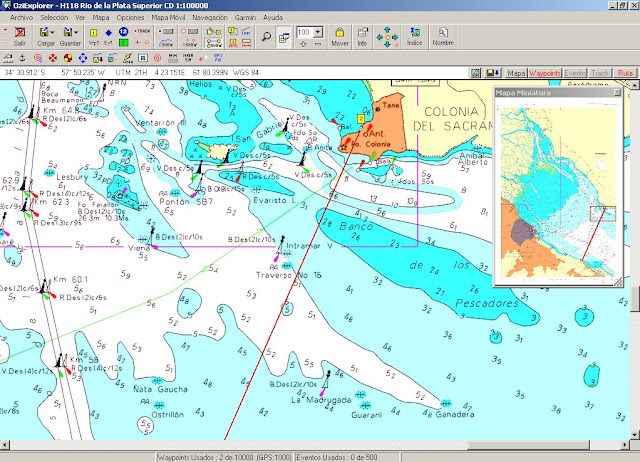Toggle the route SHOW button with yellow nodes

tap(213, 42)
